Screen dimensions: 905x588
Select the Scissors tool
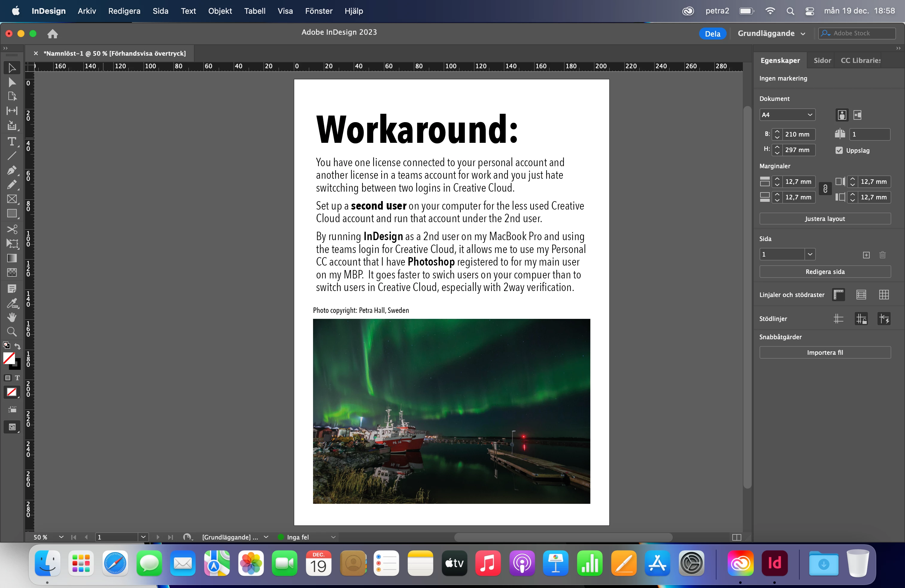click(12, 229)
